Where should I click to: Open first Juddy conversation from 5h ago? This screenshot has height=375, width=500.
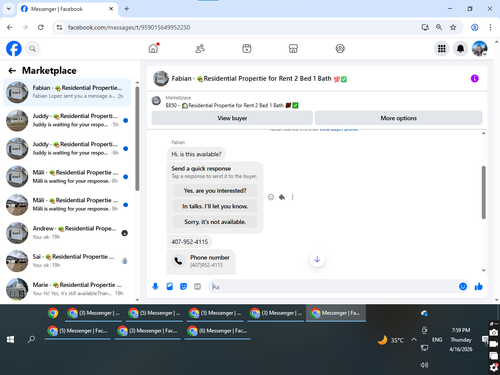click(67, 120)
